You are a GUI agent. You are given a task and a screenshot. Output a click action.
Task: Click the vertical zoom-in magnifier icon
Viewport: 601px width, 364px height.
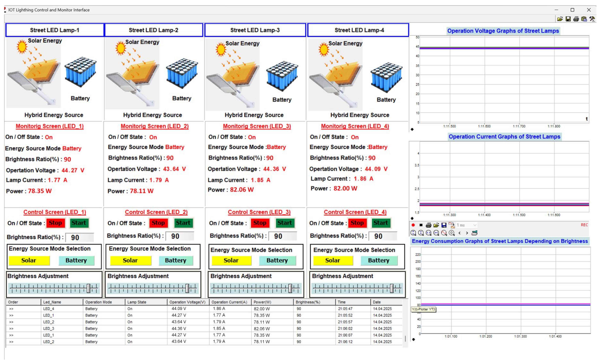pos(413,233)
